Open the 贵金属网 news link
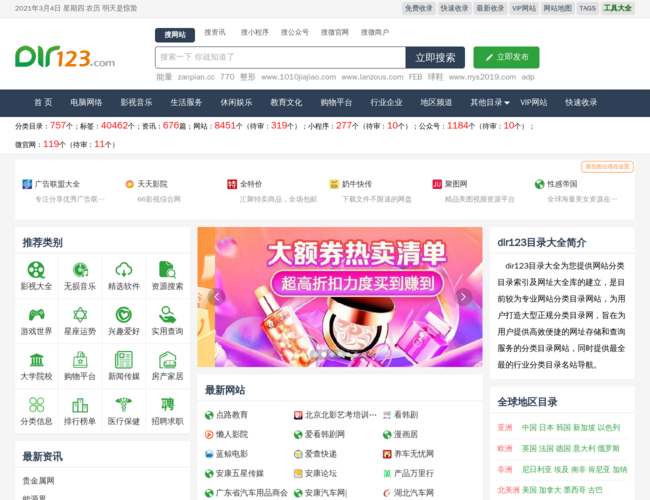Screen dimensions: 650x500 coord(39,481)
